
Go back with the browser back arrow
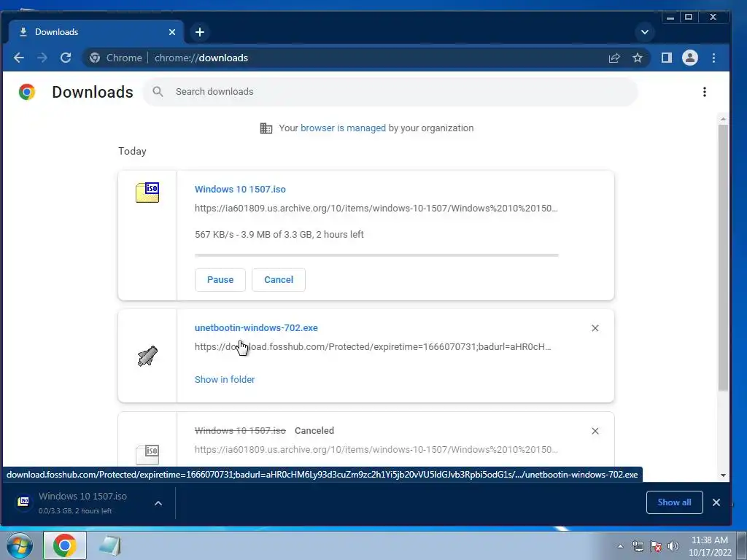[x=18, y=58]
